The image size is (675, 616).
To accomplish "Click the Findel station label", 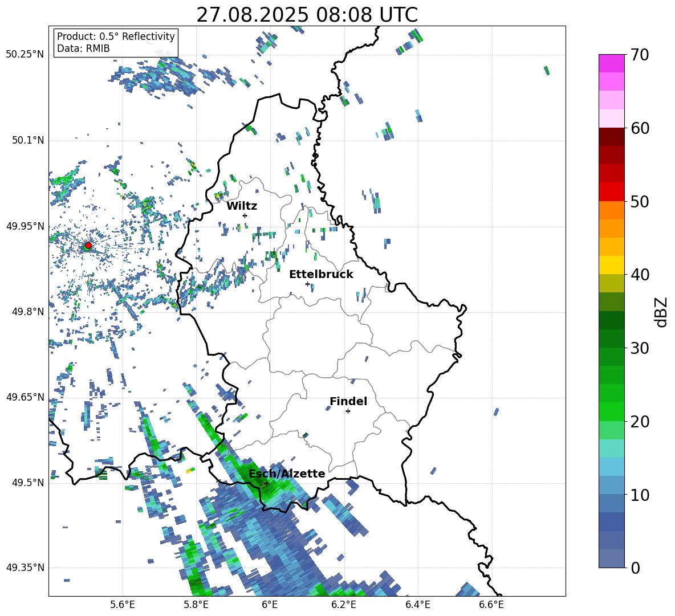I will click(348, 401).
